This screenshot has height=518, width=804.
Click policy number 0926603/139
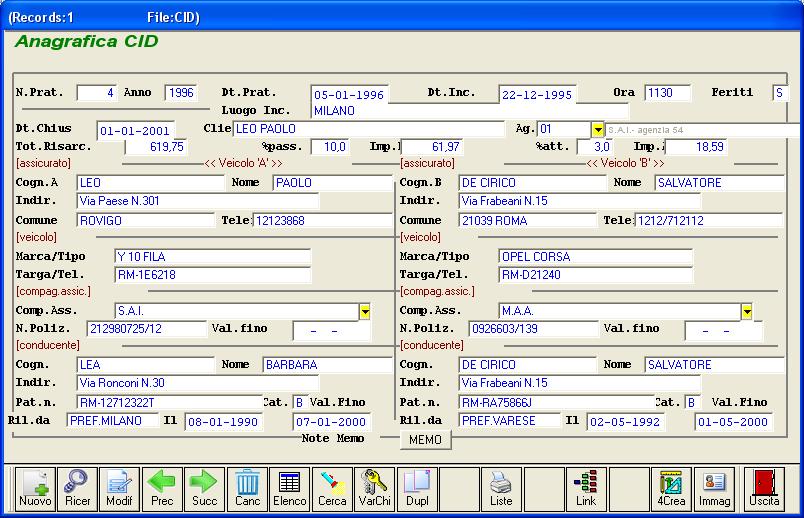pos(533,329)
